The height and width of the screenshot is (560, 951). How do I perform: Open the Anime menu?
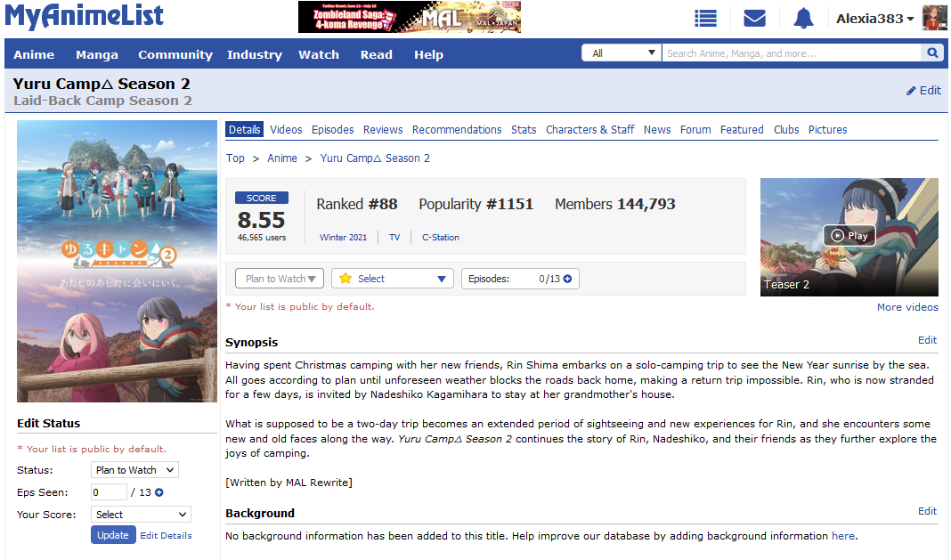[34, 54]
